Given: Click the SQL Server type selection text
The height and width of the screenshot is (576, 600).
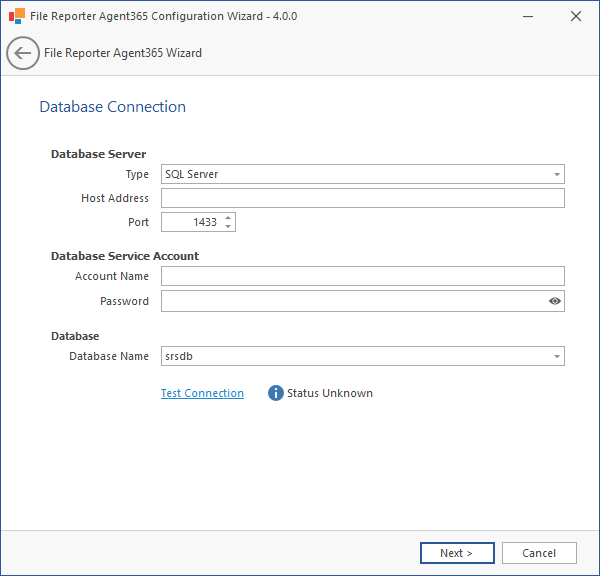Looking at the screenshot, I should pyautogui.click(x=192, y=174).
